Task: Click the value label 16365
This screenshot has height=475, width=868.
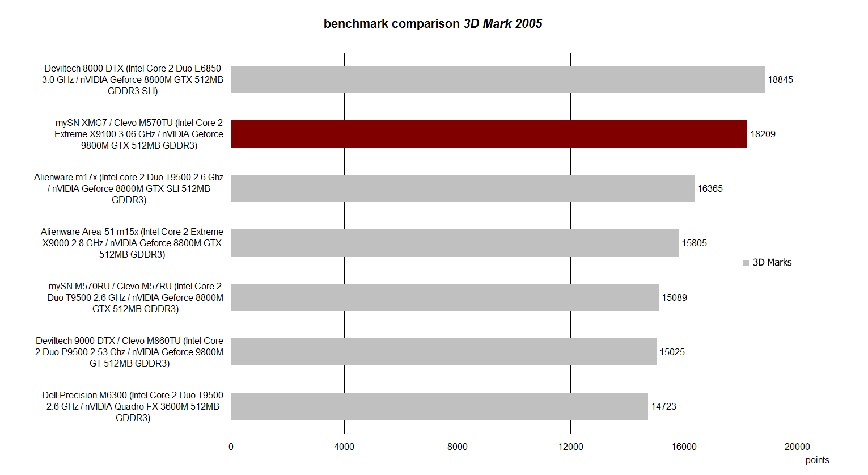Action: coord(710,188)
